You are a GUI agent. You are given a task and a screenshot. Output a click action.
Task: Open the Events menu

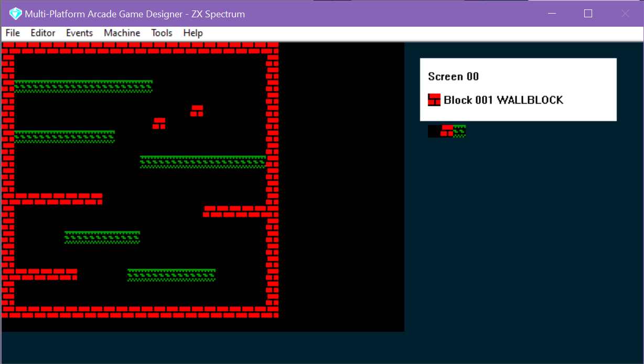[x=79, y=33]
